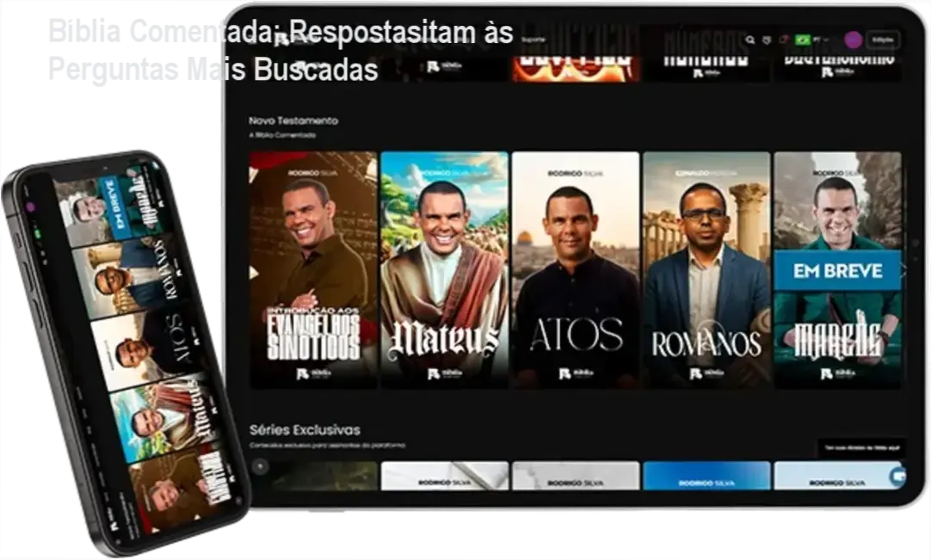931x560 pixels.
Task: Open the Evangelhos Sinóticos card on the phone
Action: [184, 487]
